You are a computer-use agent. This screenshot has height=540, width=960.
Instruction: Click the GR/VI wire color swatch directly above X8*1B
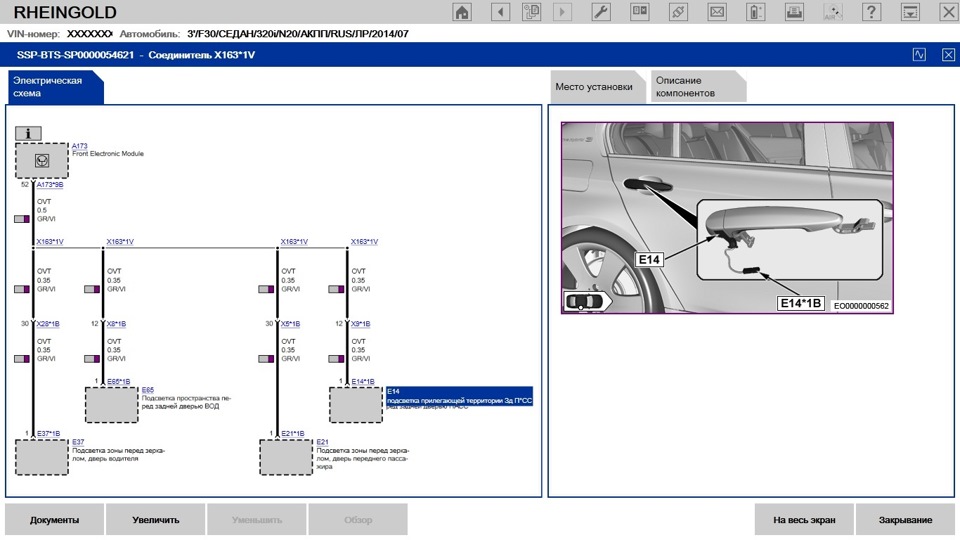pos(92,289)
